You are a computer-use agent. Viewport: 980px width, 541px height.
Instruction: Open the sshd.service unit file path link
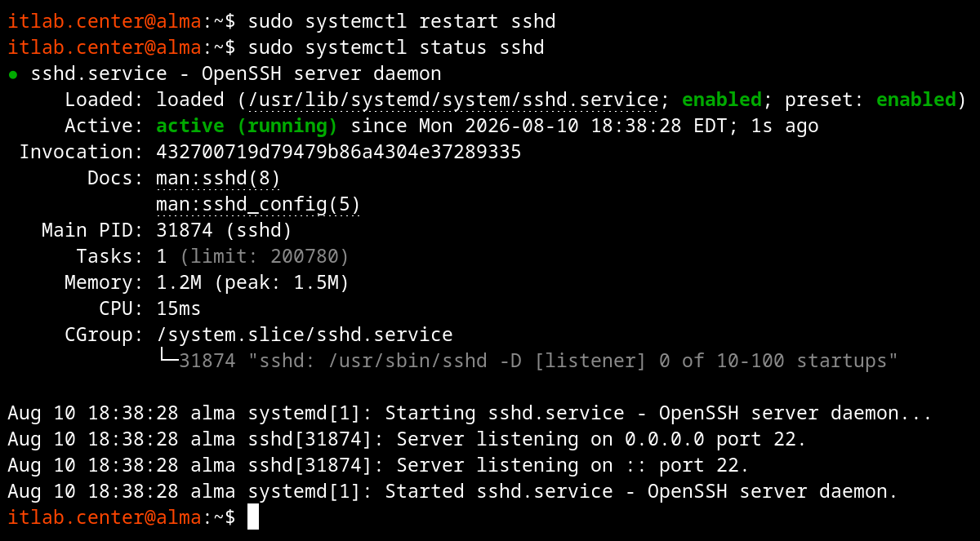point(453,100)
